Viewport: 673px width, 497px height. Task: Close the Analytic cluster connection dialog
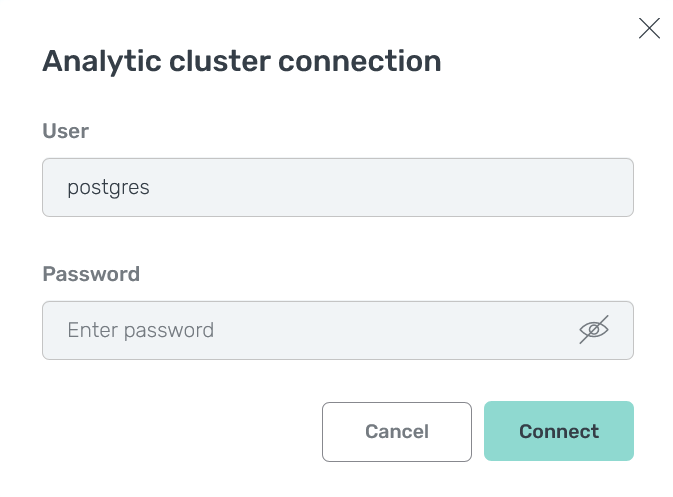pos(649,29)
